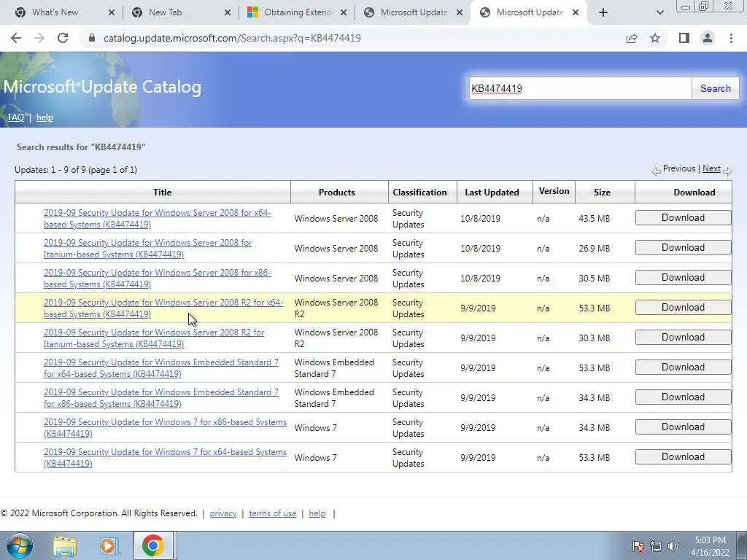The image size is (747, 560).
Task: Click the KB4474419 catalog search box
Action: [x=580, y=88]
